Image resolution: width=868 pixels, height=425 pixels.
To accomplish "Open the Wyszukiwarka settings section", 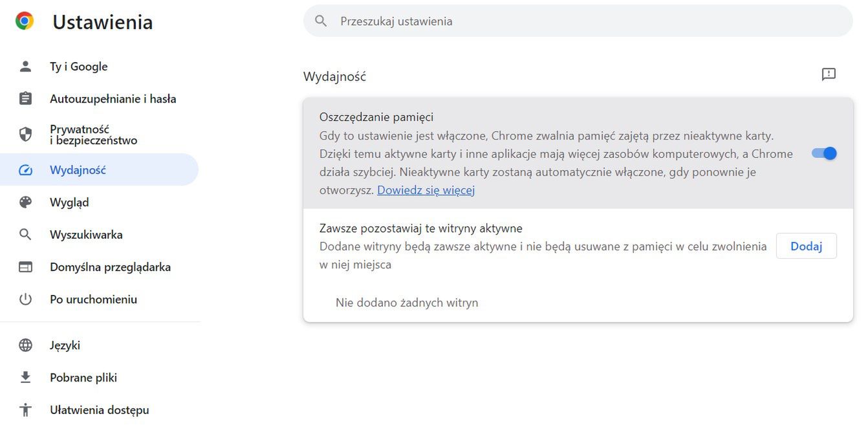I will (x=86, y=234).
